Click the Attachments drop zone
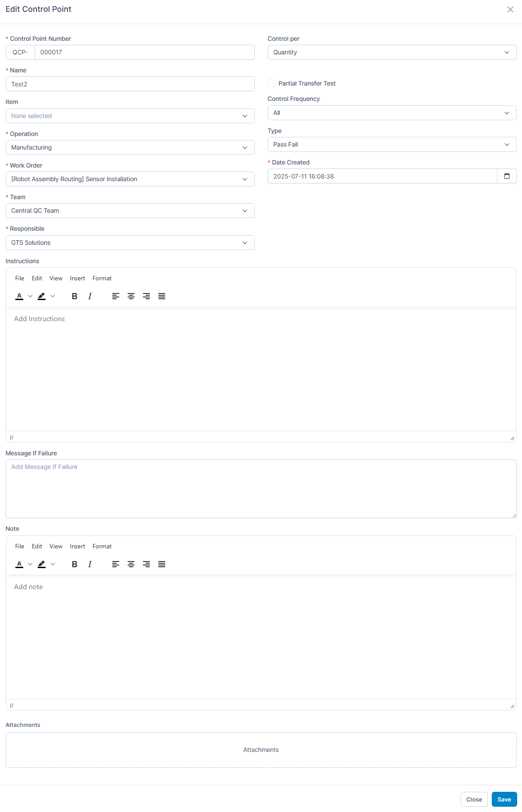Screen dimensions: 522x812 (261, 750)
